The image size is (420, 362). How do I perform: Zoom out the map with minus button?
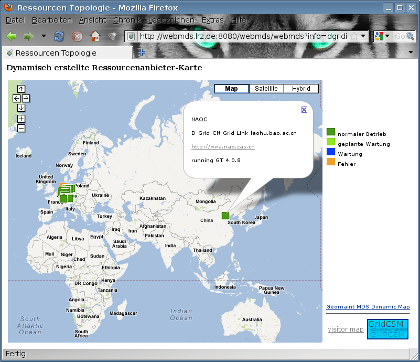21,128
